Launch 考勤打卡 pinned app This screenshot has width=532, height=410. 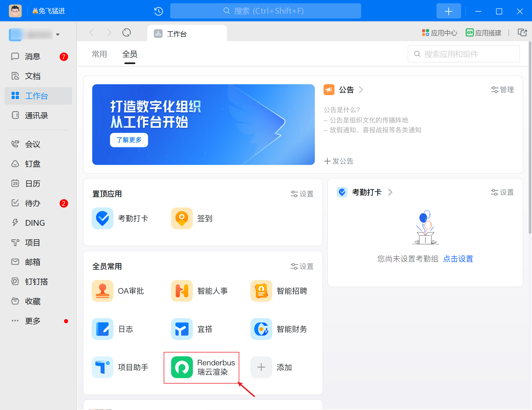[x=120, y=218]
